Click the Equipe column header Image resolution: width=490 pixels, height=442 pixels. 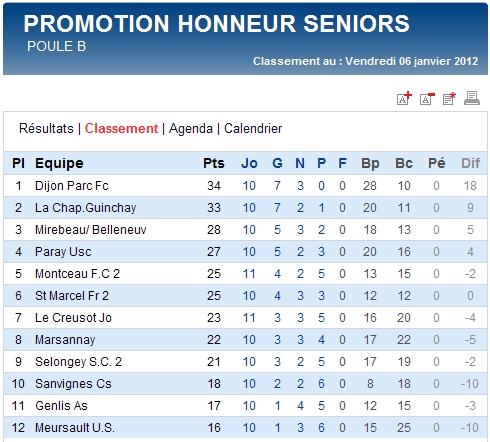click(59, 163)
